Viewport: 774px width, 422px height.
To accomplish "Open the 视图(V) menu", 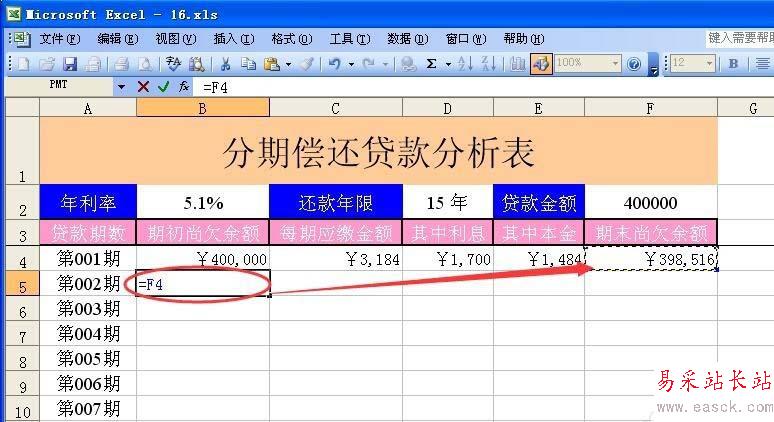I will [176, 39].
